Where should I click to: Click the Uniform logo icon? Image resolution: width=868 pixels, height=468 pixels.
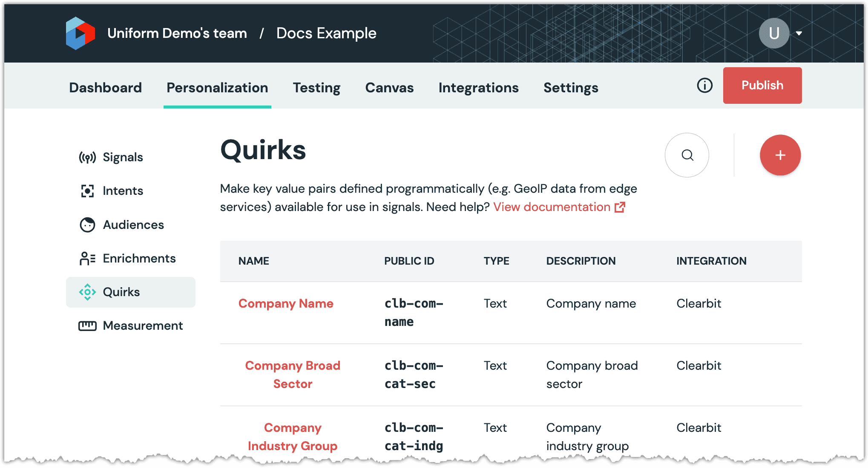[80, 33]
